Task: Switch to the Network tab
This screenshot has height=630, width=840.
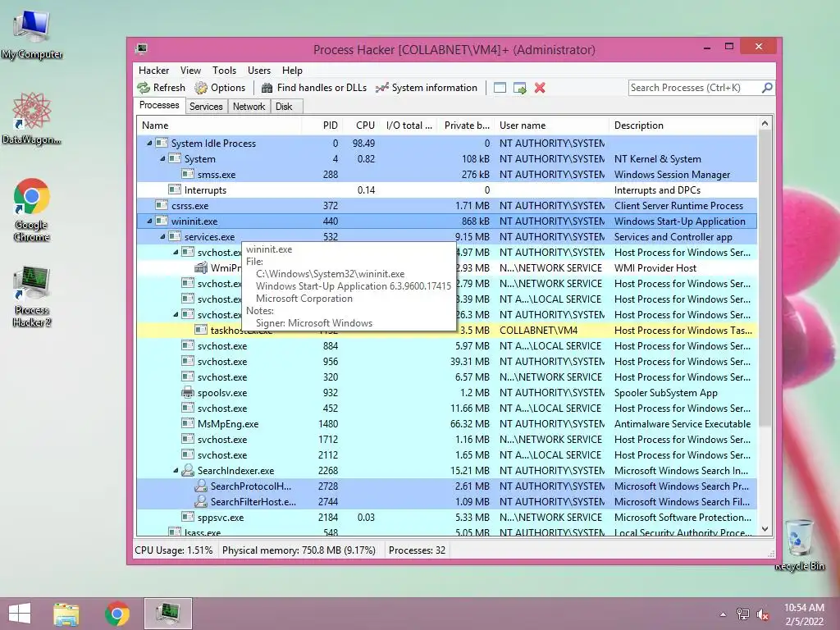Action: (x=249, y=106)
